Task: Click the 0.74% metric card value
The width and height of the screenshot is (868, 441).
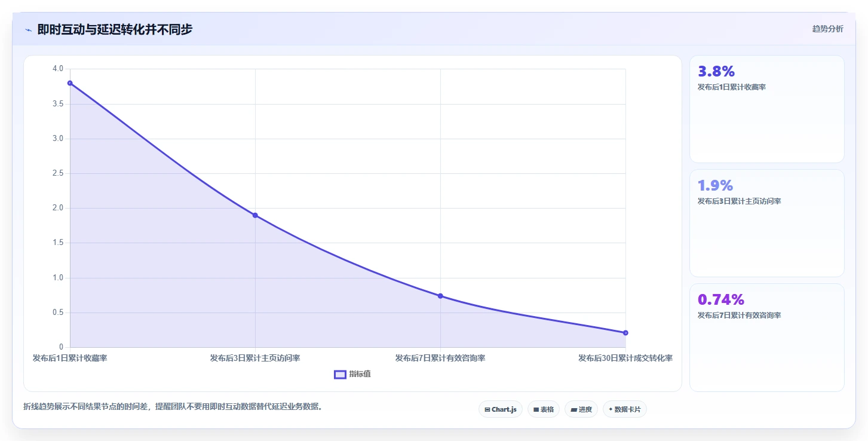Action: click(721, 300)
